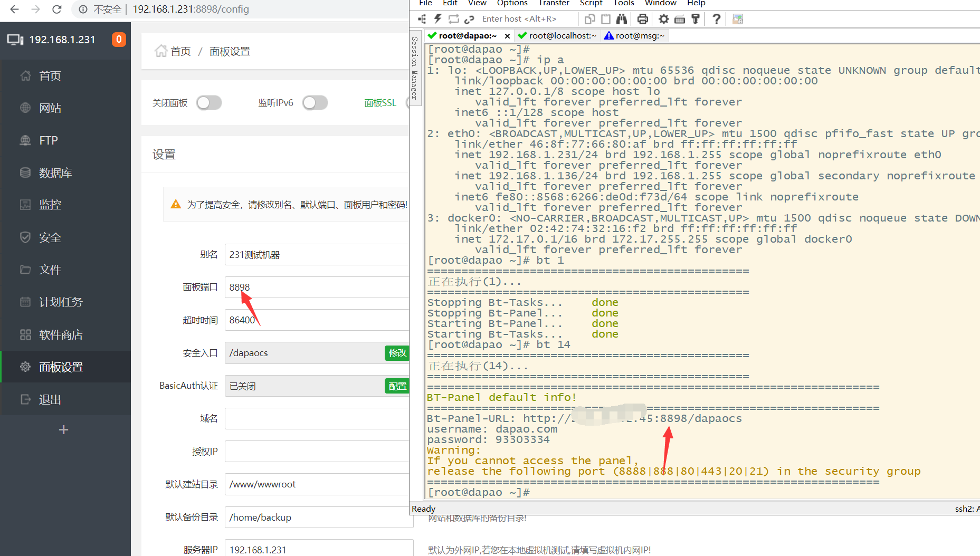Open FTP in sidebar
The height and width of the screenshot is (556, 980).
[x=65, y=140]
